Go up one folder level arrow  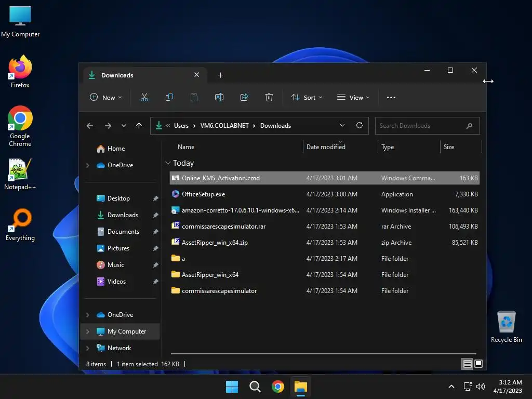(x=139, y=126)
